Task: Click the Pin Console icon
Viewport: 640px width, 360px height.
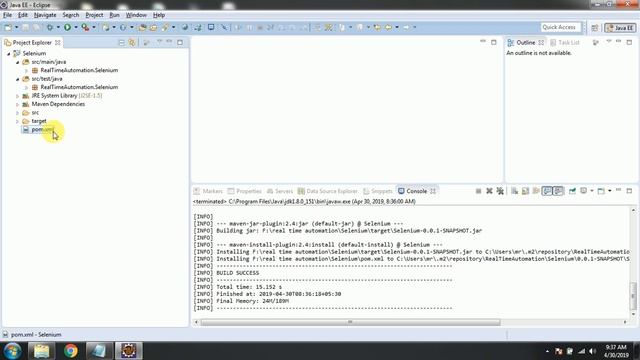Action: click(x=572, y=191)
